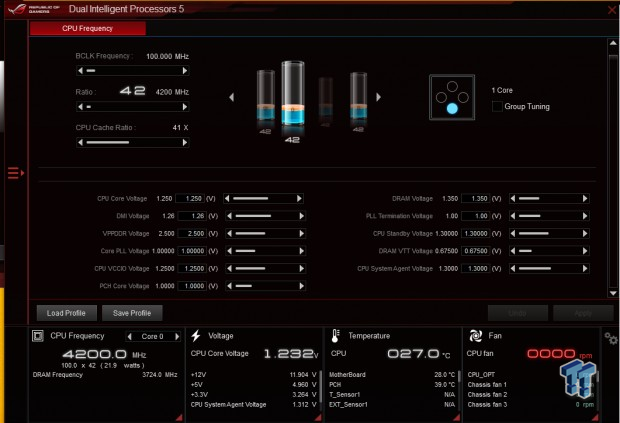Decrease VPPDDR Voltage with left arrow
Image resolution: width=620 pixels, height=423 pixels.
tap(229, 233)
